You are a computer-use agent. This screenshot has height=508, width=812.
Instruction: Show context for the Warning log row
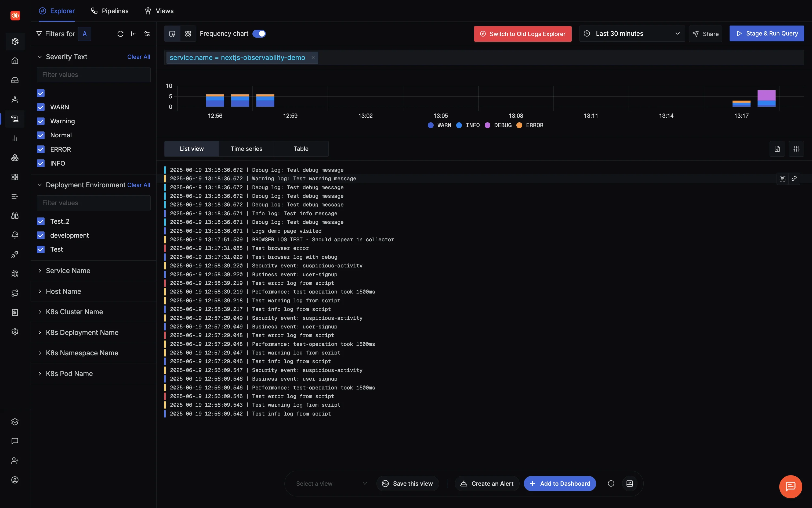(x=782, y=179)
